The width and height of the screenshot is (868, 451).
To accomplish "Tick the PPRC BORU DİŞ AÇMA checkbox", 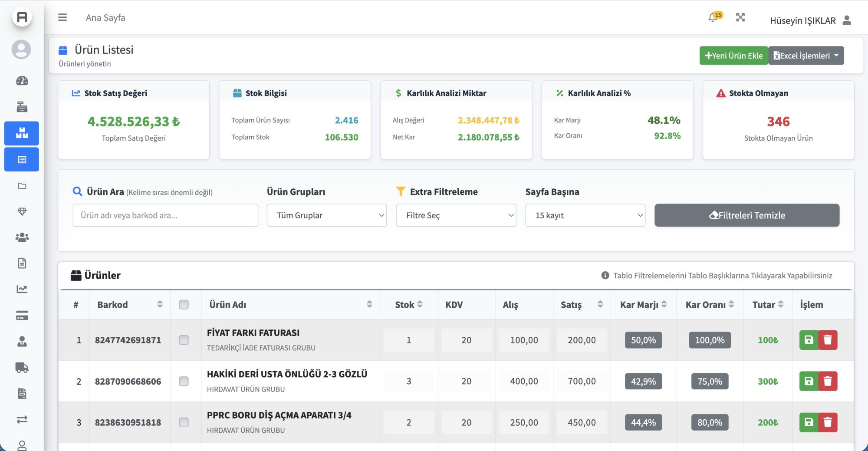I will coord(184,422).
